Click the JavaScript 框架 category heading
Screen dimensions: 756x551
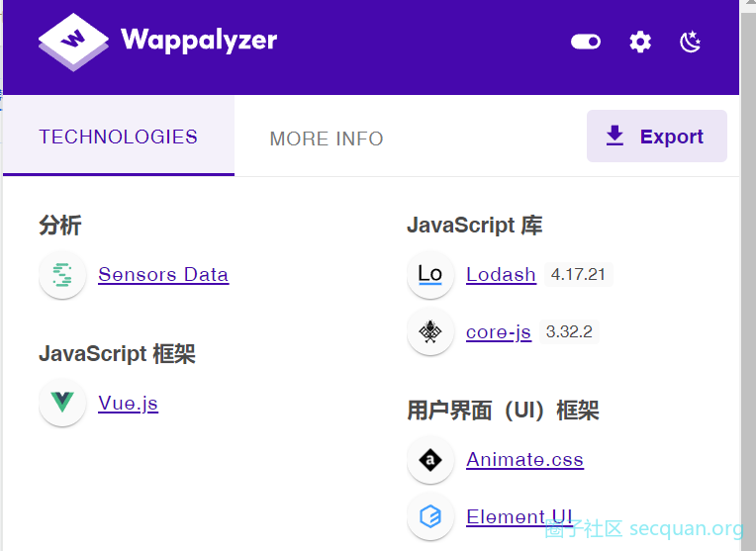117,353
